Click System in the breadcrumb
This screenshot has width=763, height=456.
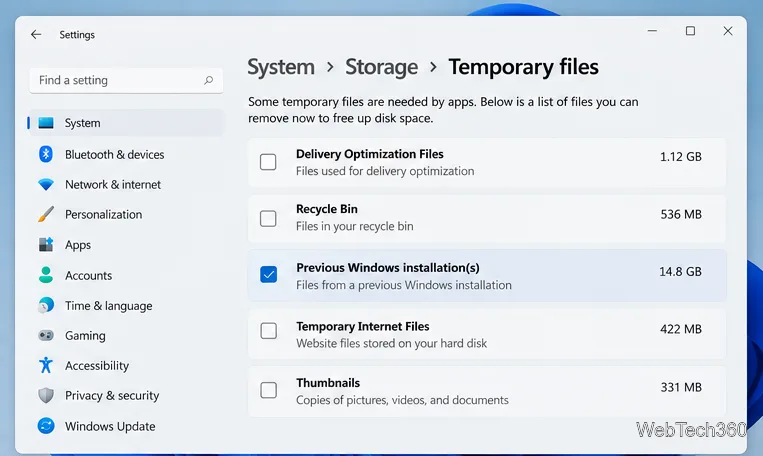coord(281,67)
